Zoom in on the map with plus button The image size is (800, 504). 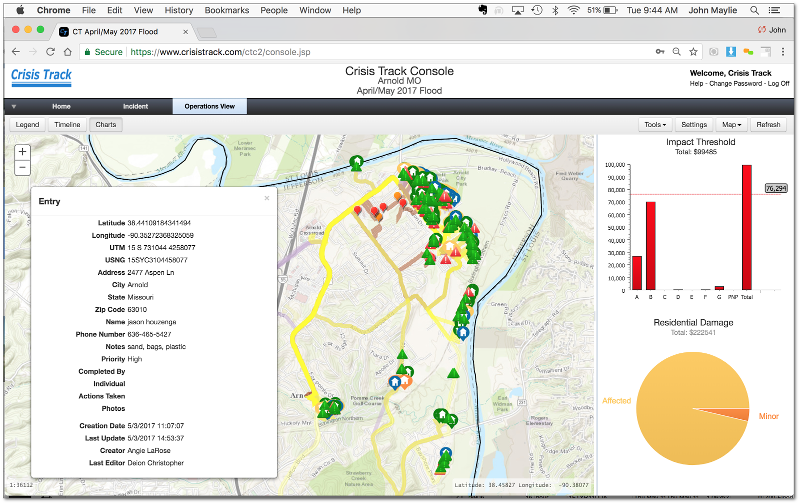tap(22, 152)
